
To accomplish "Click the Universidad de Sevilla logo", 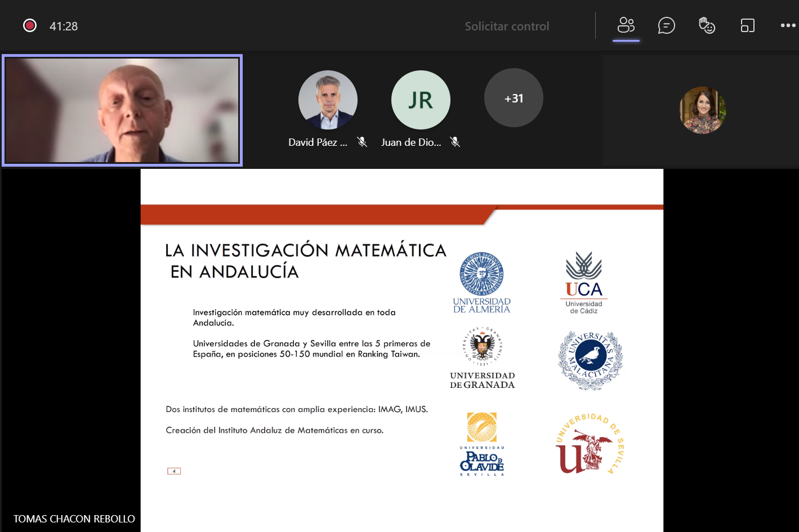I will pyautogui.click(x=590, y=444).
